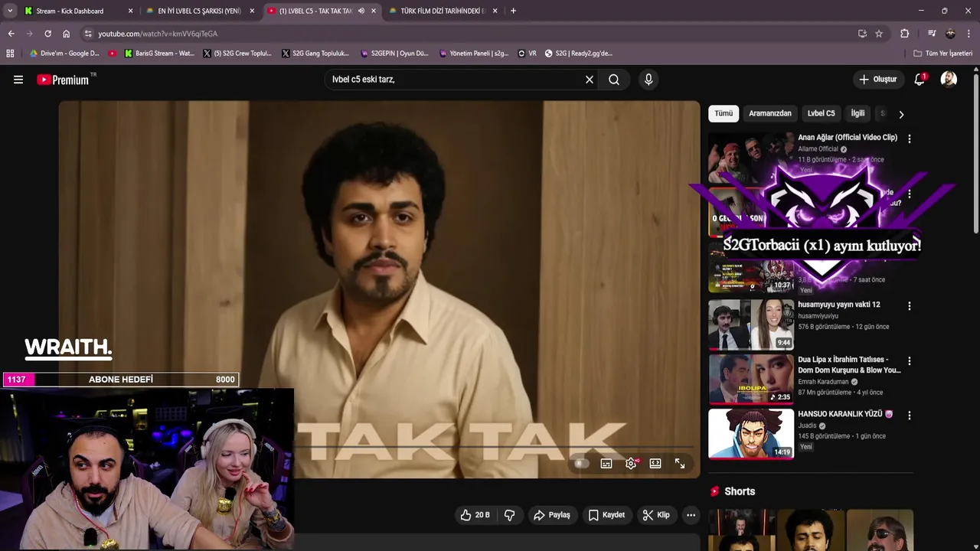Viewport: 980px width, 551px height.
Task: Click the page vertical scrollbar
Action: click(976, 153)
